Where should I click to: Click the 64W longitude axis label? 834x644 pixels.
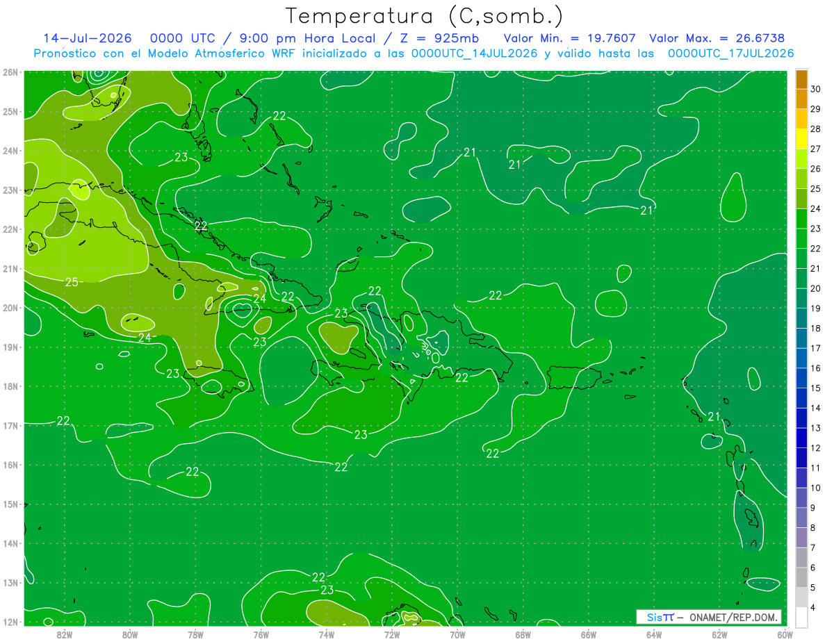click(x=654, y=634)
